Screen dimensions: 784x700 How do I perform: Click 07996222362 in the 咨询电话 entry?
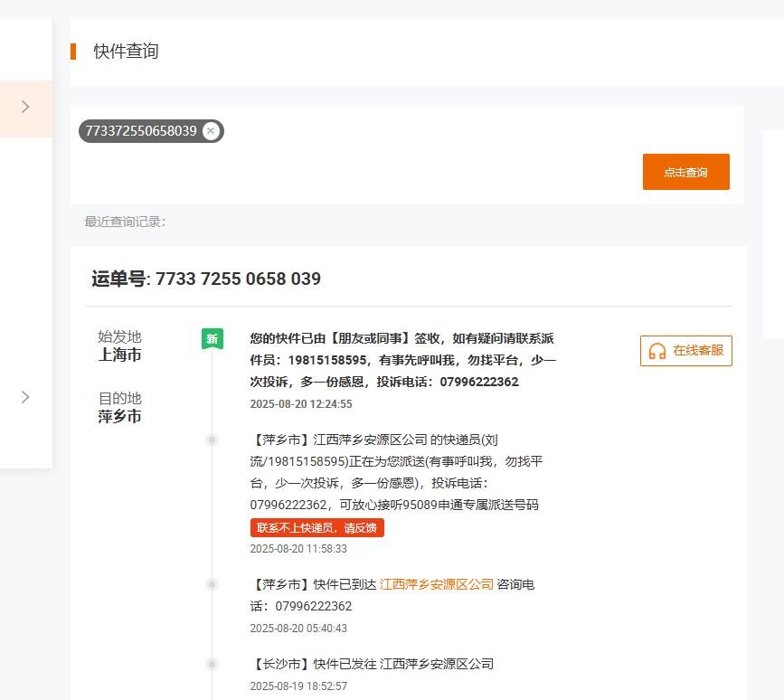(314, 606)
